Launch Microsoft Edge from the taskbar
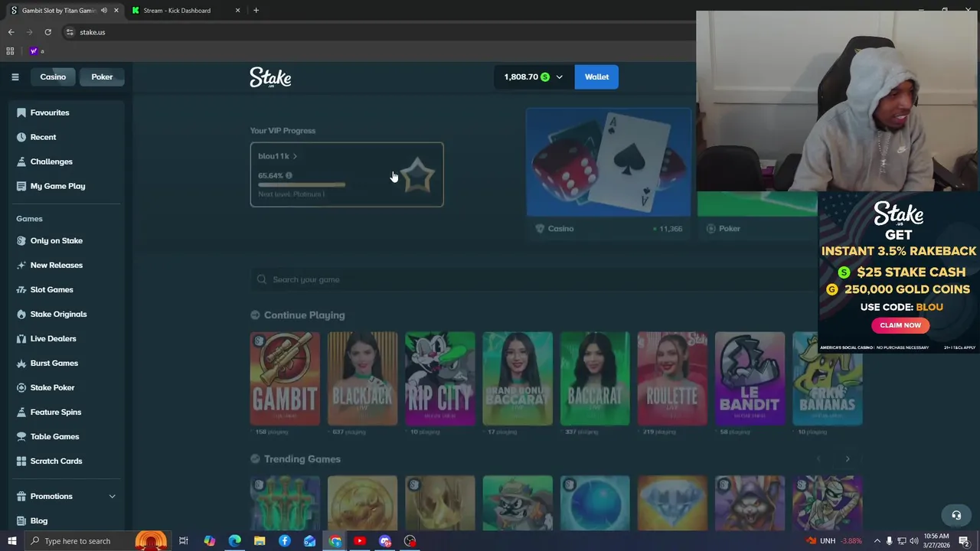980x551 pixels. pyautogui.click(x=234, y=541)
